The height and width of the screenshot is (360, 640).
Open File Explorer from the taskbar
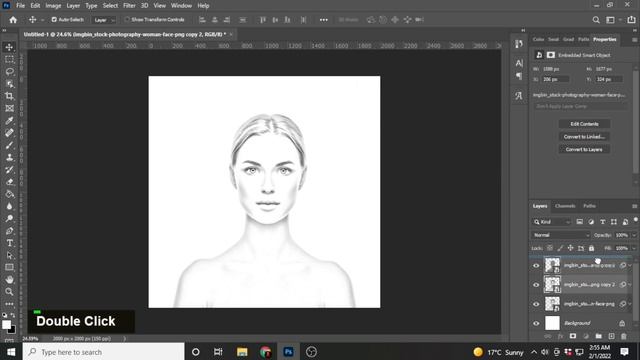(x=242, y=352)
